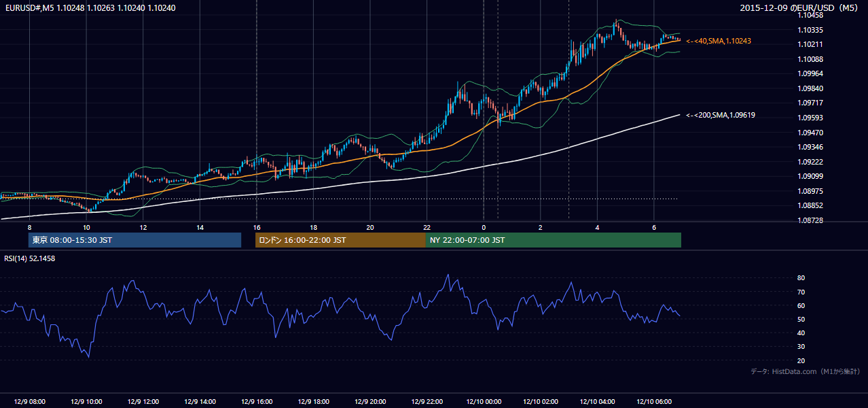Click the 1.08852 price axis label

(810, 205)
